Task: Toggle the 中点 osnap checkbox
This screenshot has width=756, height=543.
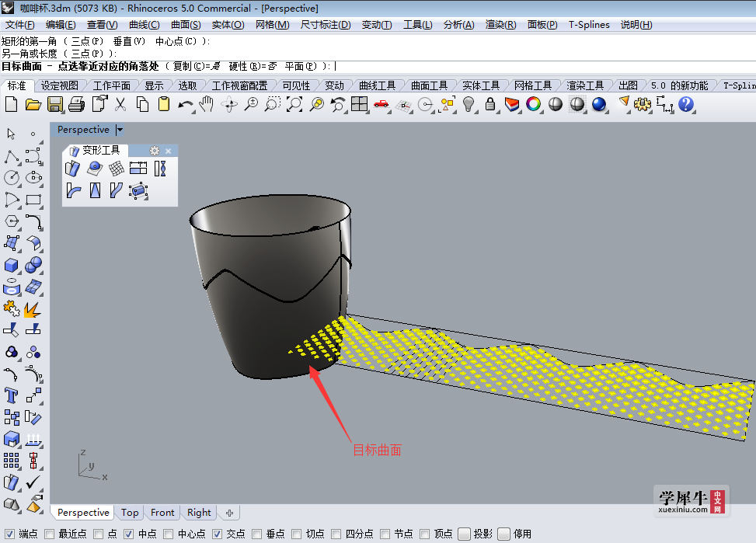Action: (x=128, y=534)
